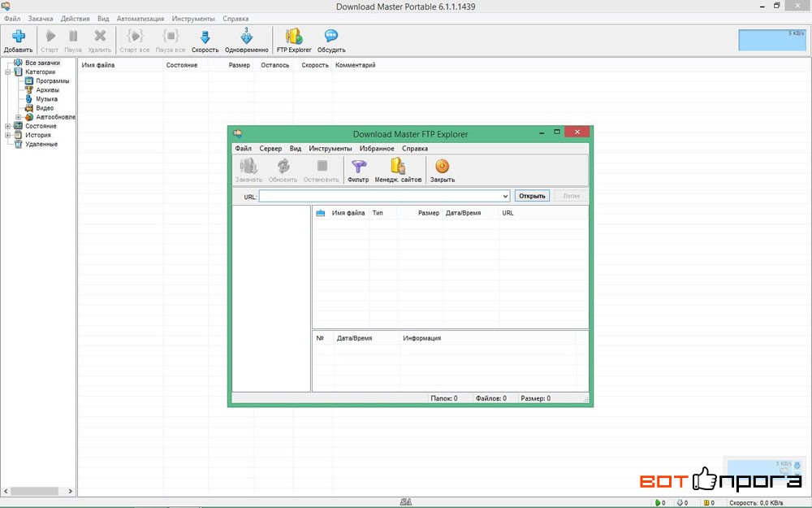Open the Сервер menu in FTP Explorer
The height and width of the screenshot is (508, 812).
tap(271, 149)
